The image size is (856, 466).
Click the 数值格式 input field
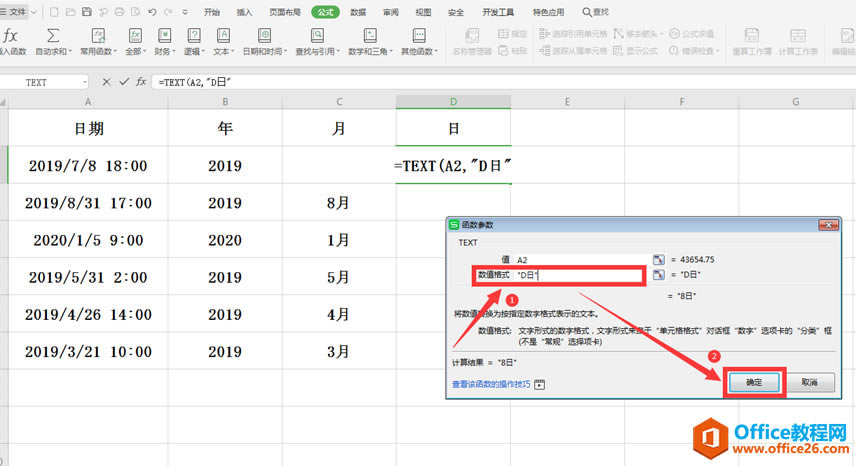click(580, 275)
